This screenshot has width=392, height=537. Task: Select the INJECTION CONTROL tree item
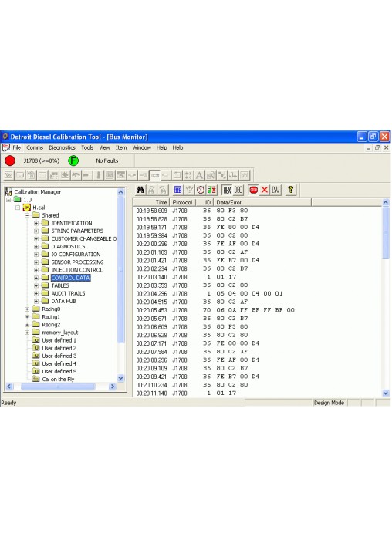[76, 270]
